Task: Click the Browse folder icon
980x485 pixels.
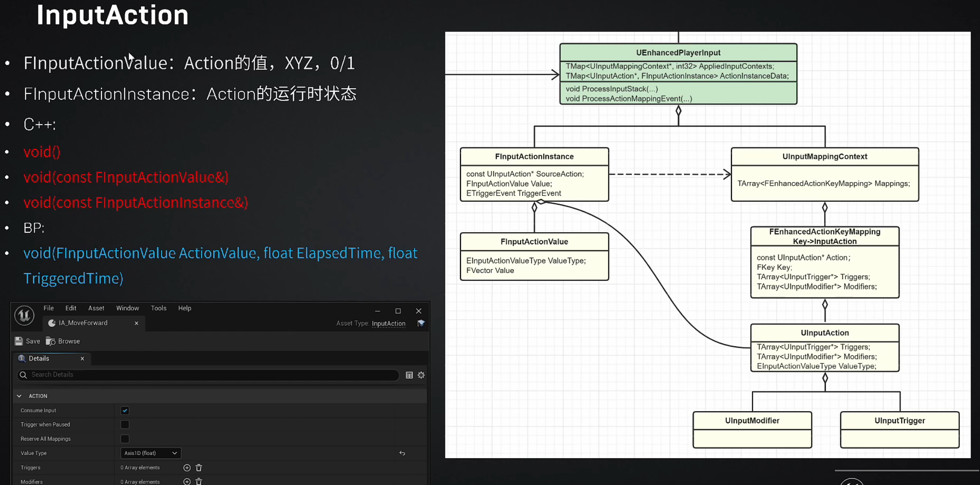Action: click(x=51, y=341)
